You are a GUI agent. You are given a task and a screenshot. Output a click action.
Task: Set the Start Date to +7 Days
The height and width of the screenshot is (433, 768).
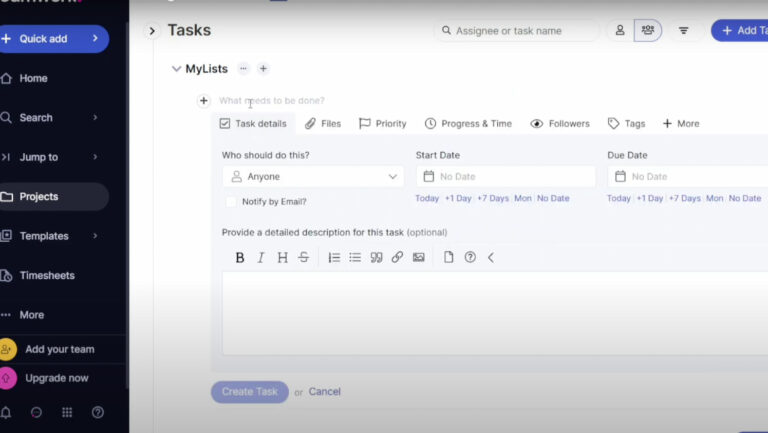pos(492,198)
